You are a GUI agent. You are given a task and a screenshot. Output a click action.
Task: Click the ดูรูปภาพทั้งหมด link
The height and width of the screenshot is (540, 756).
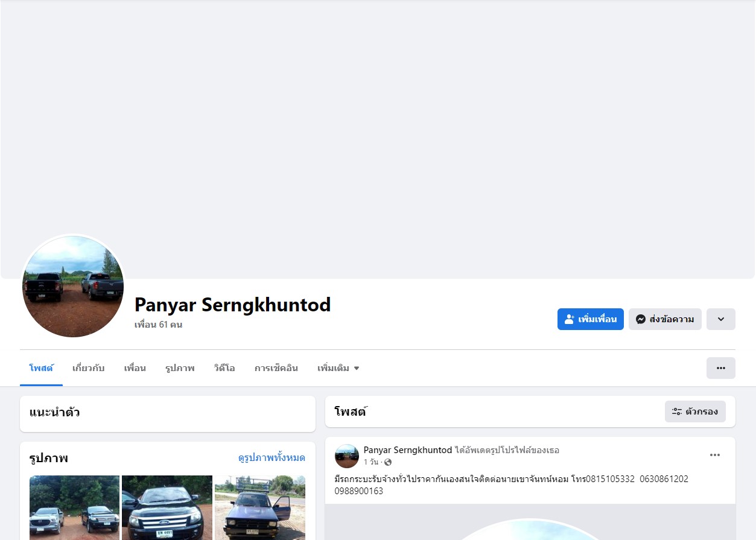coord(272,458)
